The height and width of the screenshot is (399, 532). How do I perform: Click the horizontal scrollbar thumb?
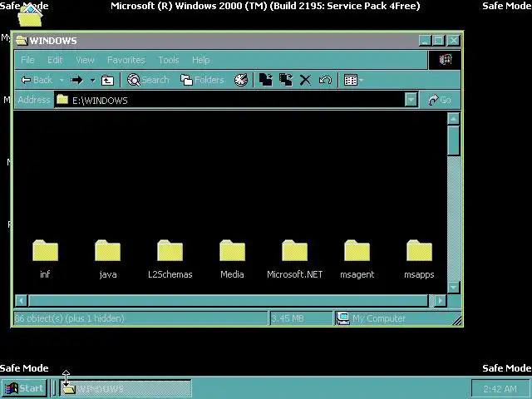[228, 301]
